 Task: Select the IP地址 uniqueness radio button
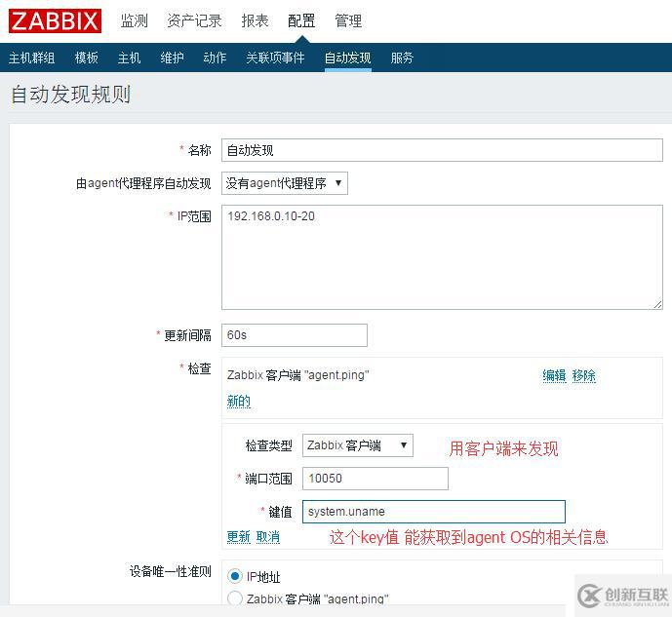(234, 576)
